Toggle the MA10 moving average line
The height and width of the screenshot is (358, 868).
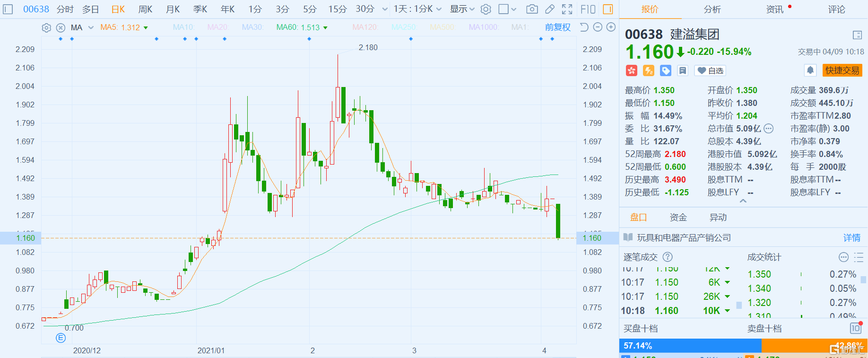tap(183, 27)
